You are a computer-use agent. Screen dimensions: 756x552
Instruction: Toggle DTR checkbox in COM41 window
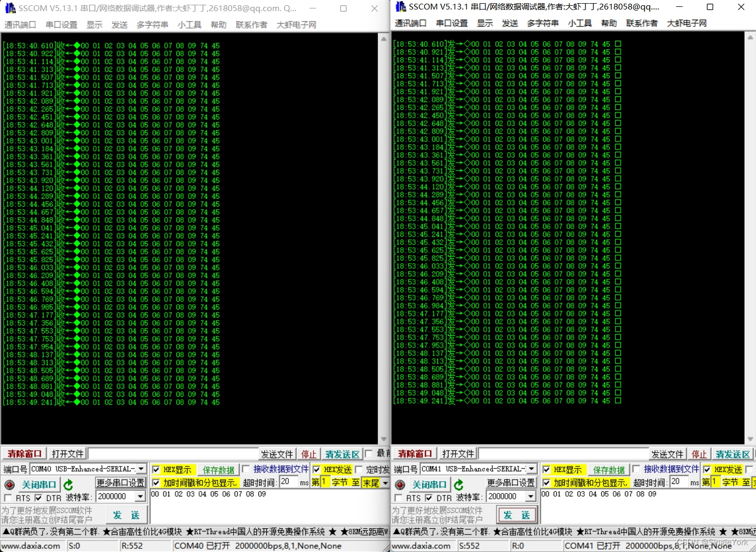[428, 498]
